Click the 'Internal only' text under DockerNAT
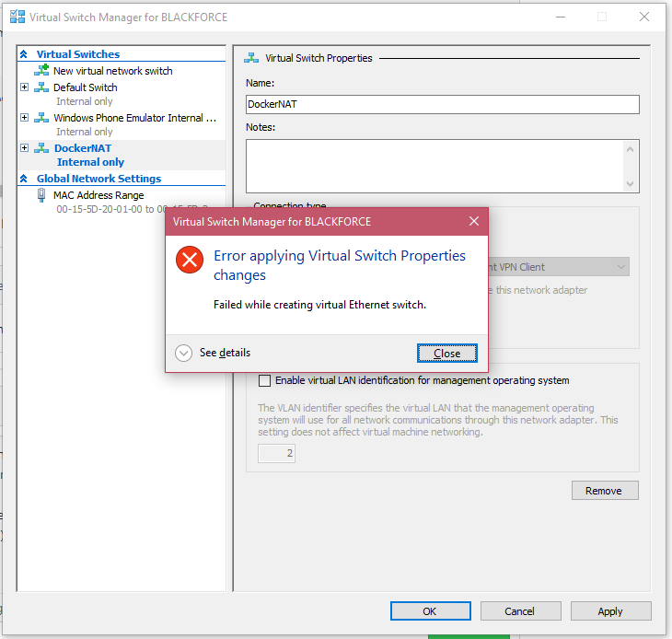The width and height of the screenshot is (672, 639). coord(90,162)
